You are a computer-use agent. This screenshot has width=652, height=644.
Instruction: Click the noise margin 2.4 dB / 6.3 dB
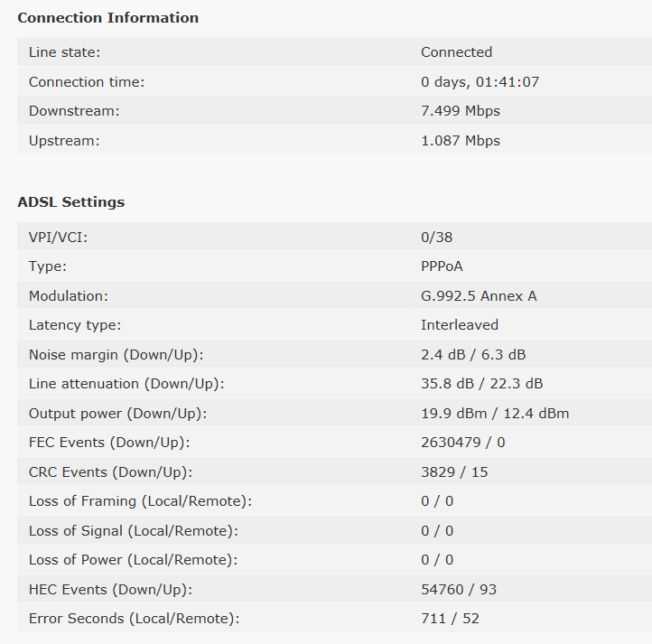[x=473, y=354]
